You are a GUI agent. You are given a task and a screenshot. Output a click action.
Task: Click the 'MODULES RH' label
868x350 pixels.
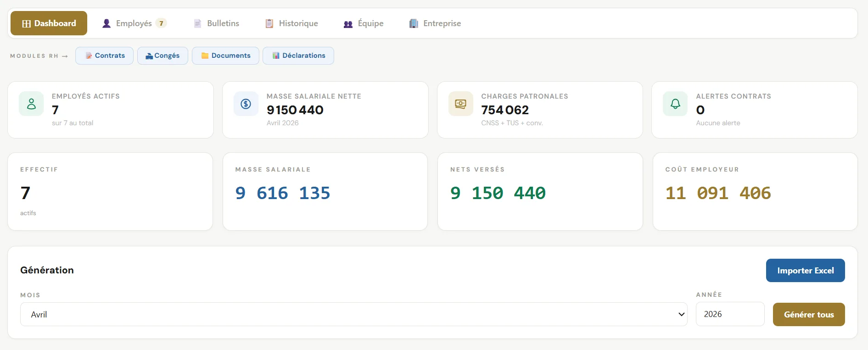(34, 56)
